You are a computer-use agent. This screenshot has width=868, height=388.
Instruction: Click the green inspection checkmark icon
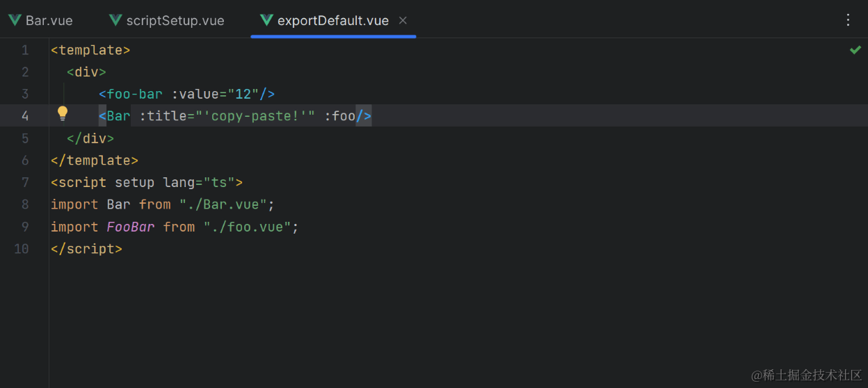(855, 50)
